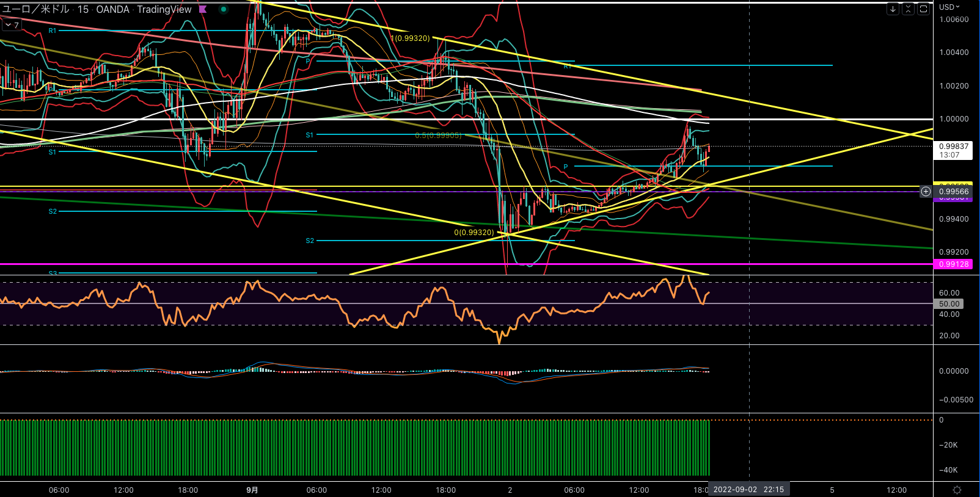Viewport: 980px width, 497px height.
Task: Click the current price label 0.99837
Action: click(x=953, y=147)
